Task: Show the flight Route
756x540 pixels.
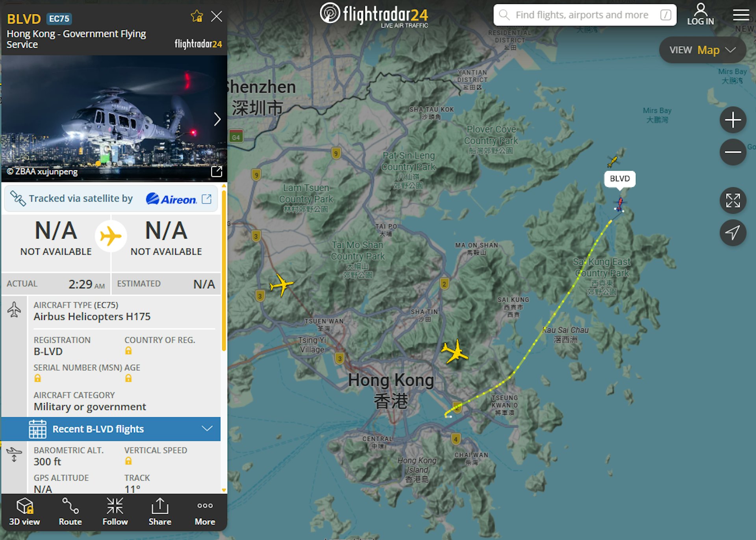Action: pyautogui.click(x=70, y=512)
